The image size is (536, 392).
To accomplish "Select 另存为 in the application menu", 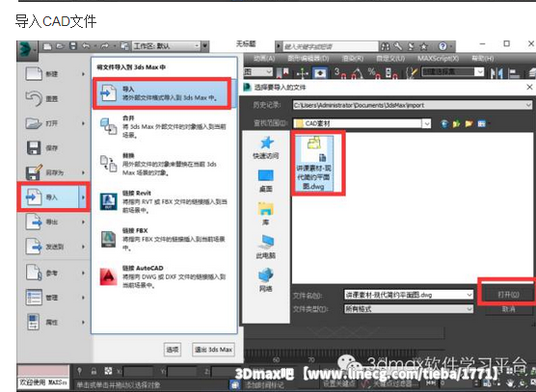I will point(54,172).
